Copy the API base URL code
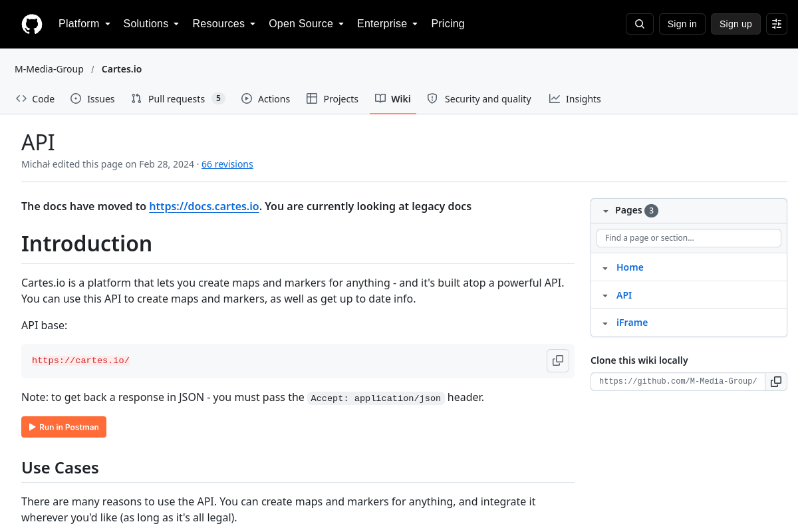This screenshot has height=532, width=798. [x=558, y=360]
